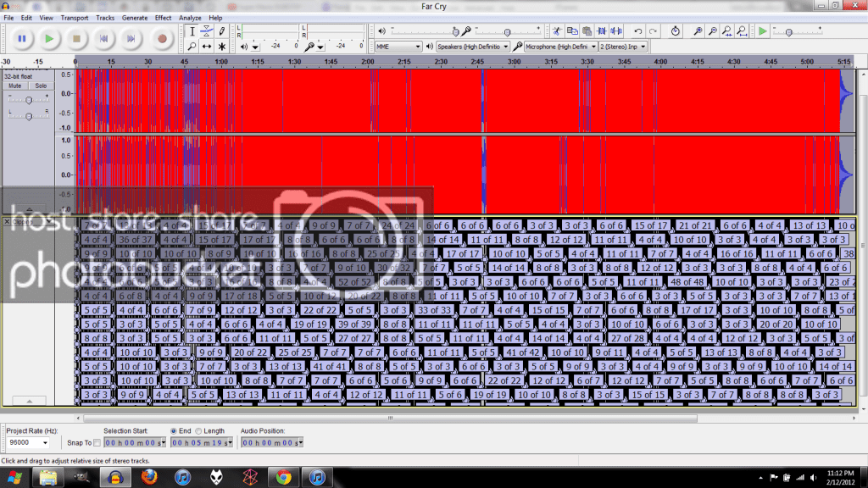Screen dimensions: 868x488
Task: Open the 2 (Stereo) Input channels dropdown
Action: 623,47
